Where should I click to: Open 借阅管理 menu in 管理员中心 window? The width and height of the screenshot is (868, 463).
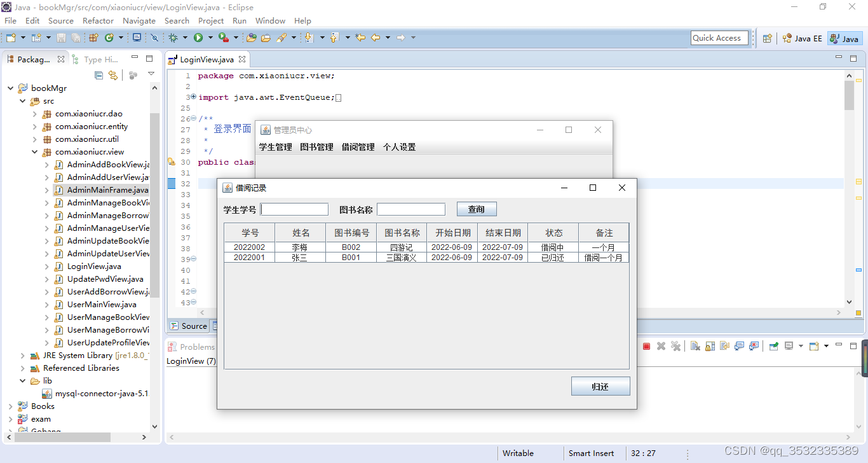[x=358, y=147]
